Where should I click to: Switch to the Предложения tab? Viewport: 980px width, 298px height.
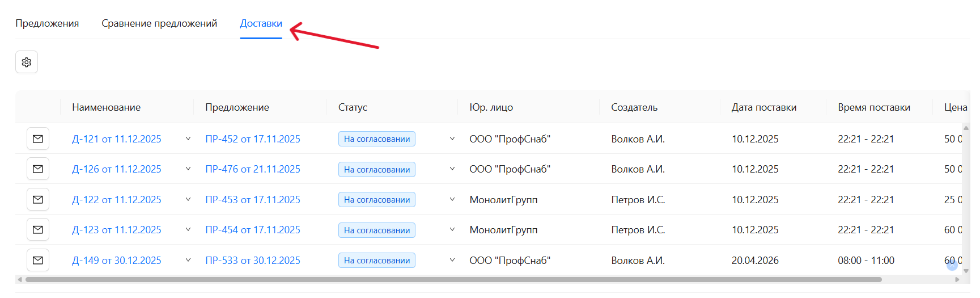point(47,23)
